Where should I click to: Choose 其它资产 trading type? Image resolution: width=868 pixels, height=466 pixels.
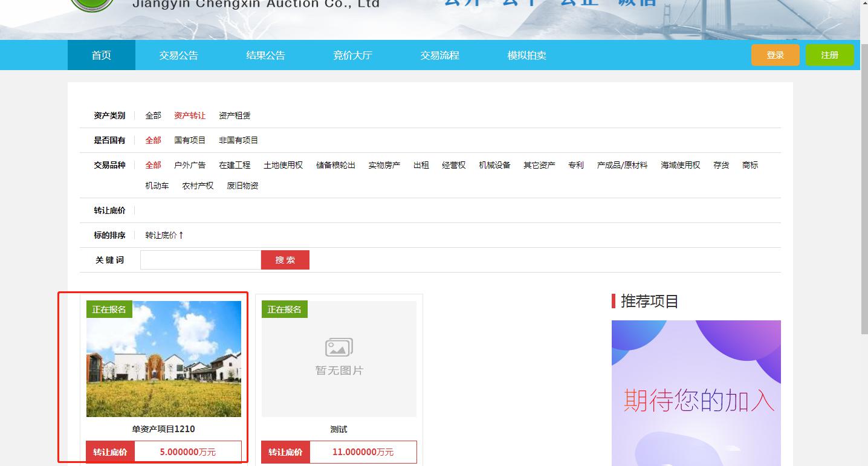[539, 165]
